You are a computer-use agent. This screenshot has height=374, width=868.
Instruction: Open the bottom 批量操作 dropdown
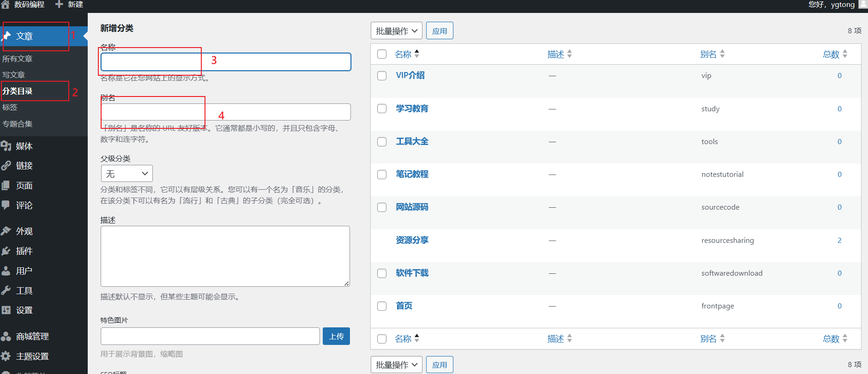coord(396,365)
